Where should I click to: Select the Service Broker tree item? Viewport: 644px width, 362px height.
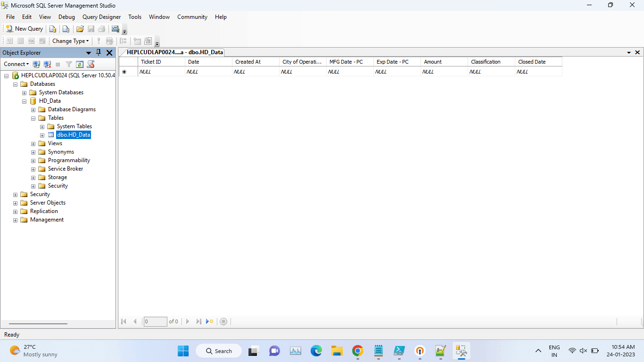coord(66,169)
